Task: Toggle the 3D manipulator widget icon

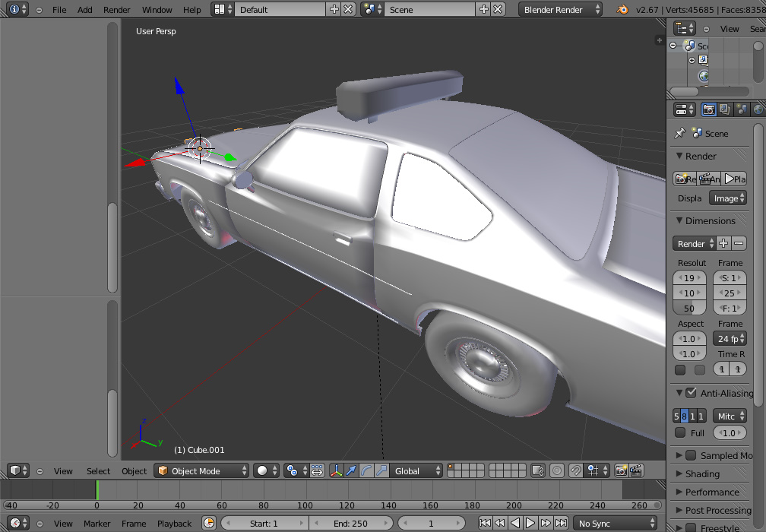Action: click(336, 471)
